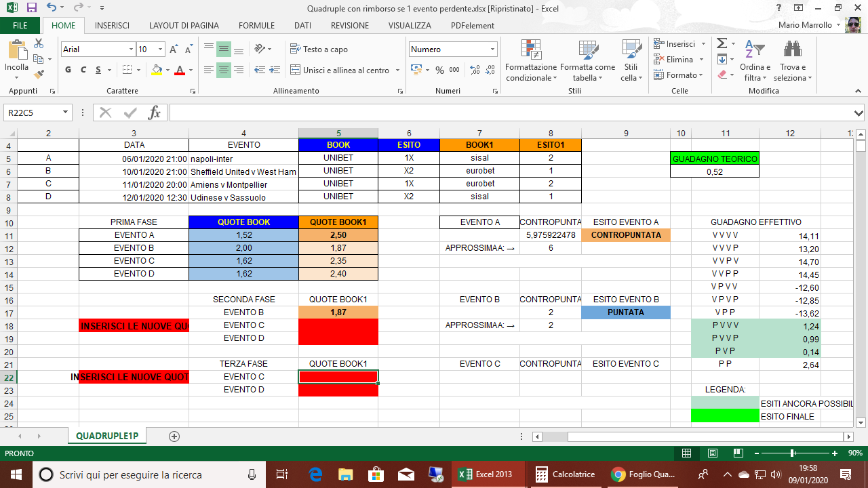Align text to middle of cell
The width and height of the screenshot is (868, 488).
224,49
